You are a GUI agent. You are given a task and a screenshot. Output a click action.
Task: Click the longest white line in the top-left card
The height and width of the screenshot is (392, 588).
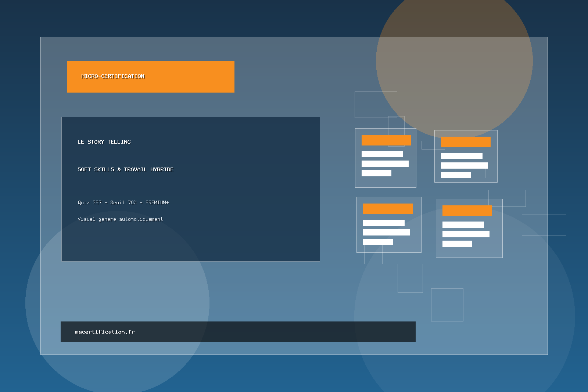pyautogui.click(x=385, y=163)
